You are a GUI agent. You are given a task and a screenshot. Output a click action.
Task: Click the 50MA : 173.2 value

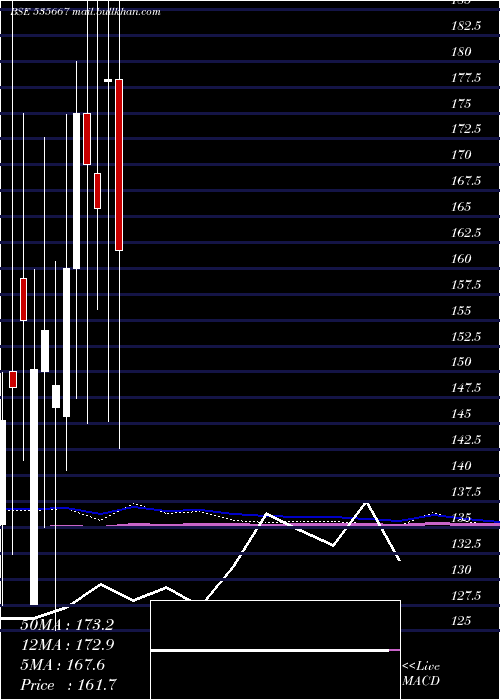(x=67, y=625)
